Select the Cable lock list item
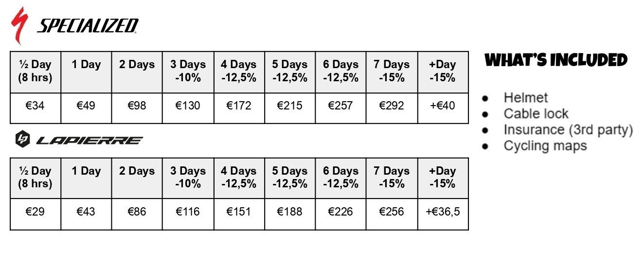Image resolution: width=644 pixels, height=253 pixels. (536, 114)
